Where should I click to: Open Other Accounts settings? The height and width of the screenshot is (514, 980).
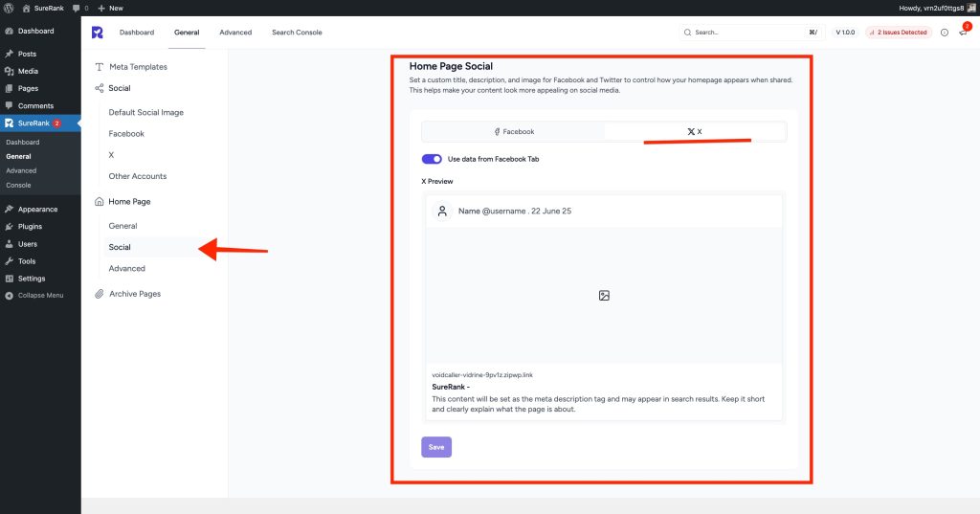[138, 176]
